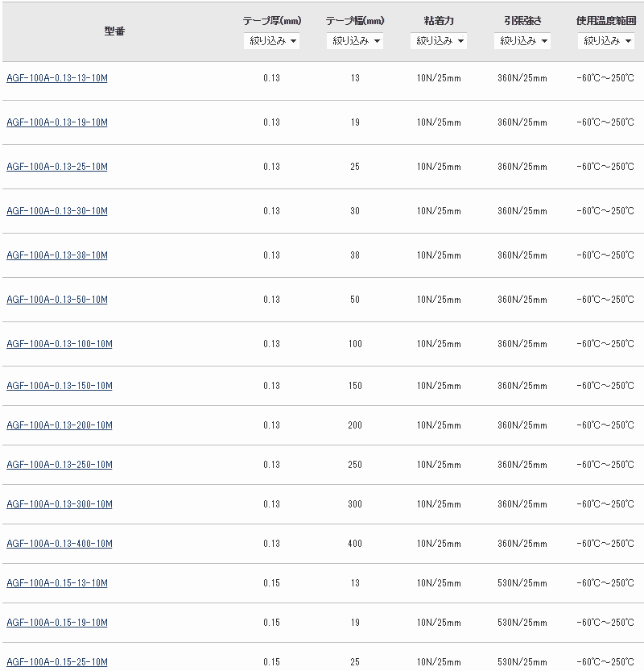
Task: Open 粘着力 絞り込み dropdown
Action: point(439,41)
